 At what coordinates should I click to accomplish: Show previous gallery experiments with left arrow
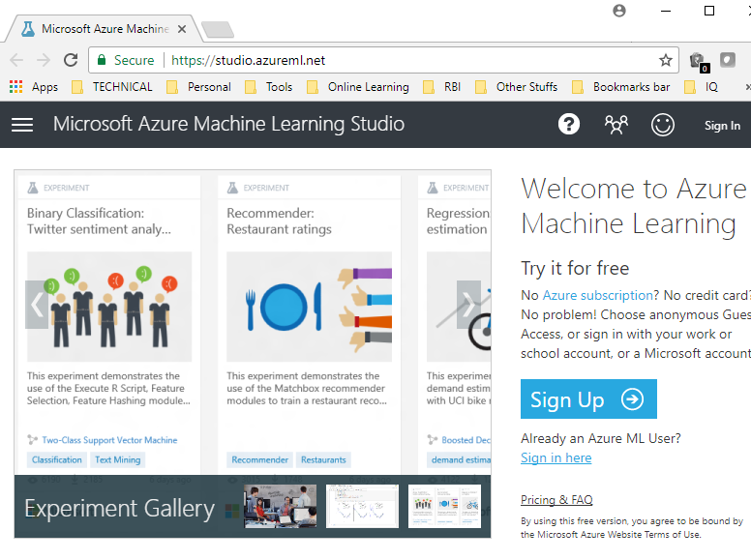pyautogui.click(x=37, y=305)
